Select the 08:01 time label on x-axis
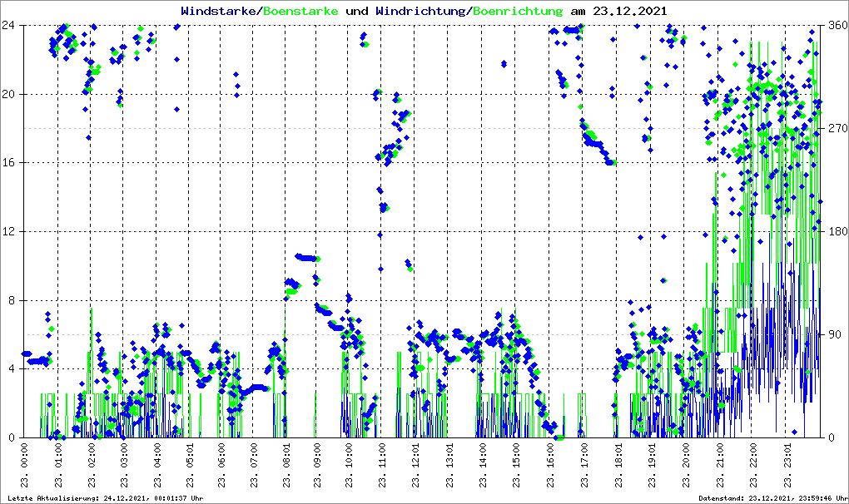 click(287, 466)
